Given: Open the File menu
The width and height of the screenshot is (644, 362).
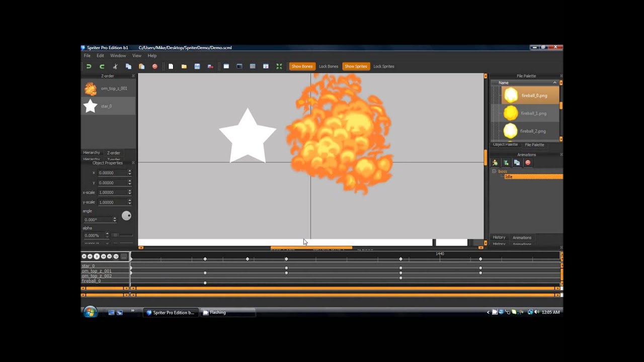Looking at the screenshot, I should point(87,56).
